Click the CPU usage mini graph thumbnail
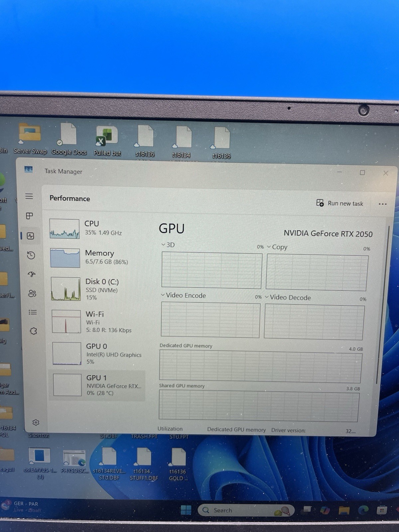The image size is (399, 532). pos(65,229)
